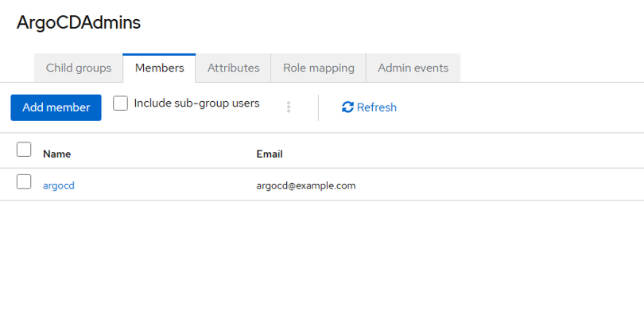Click the Add member button
644x312 pixels.
coord(56,107)
